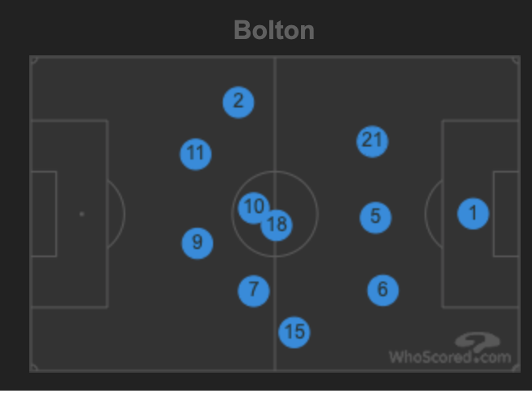
Task: Click player marker number 18
Action: point(277,225)
